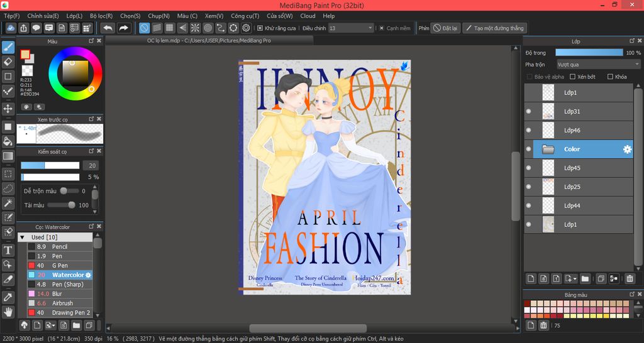Select the rectangular Select tool
Viewport: 644px width, 343px height.
point(8,173)
